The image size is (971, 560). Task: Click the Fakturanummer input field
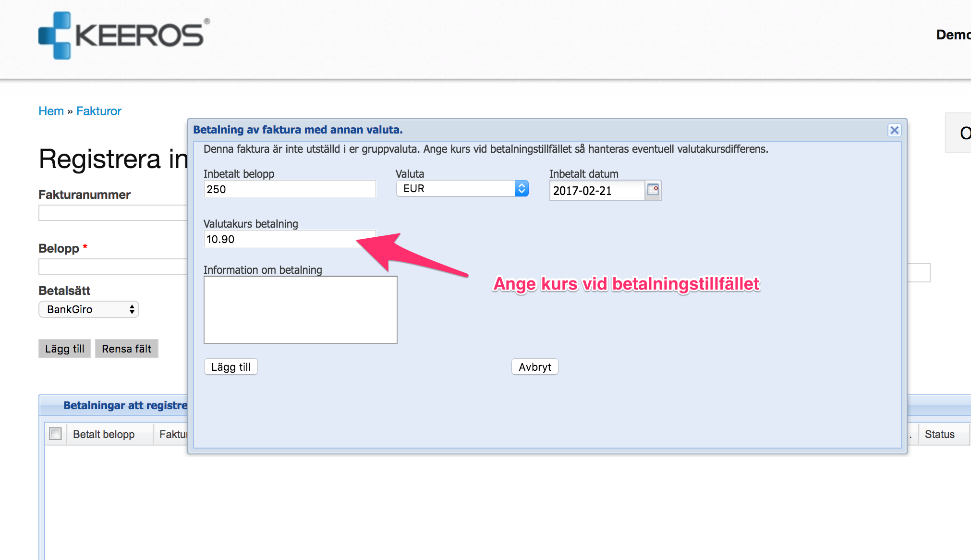pyautogui.click(x=113, y=213)
